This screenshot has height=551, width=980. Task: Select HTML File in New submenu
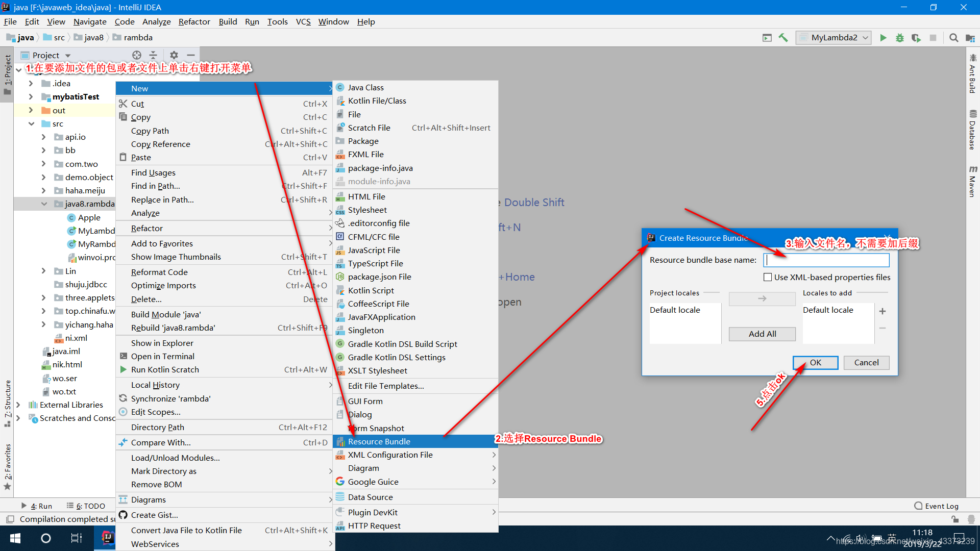coord(415,196)
